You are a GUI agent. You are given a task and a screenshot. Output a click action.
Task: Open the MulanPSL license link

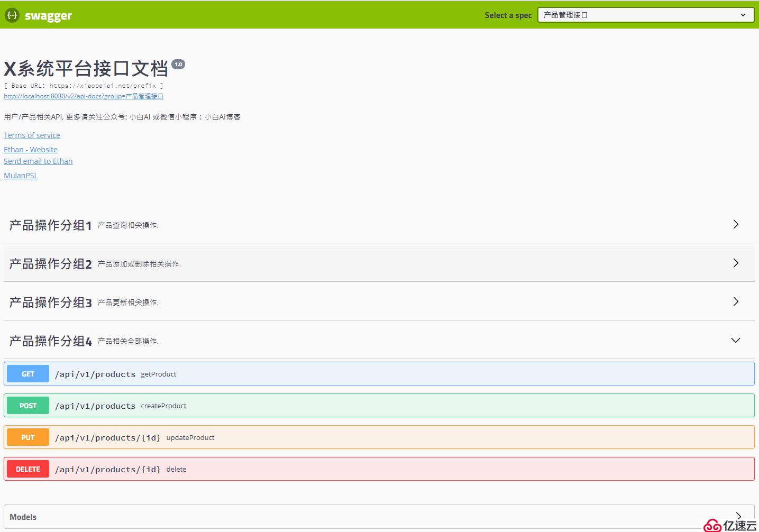(21, 176)
